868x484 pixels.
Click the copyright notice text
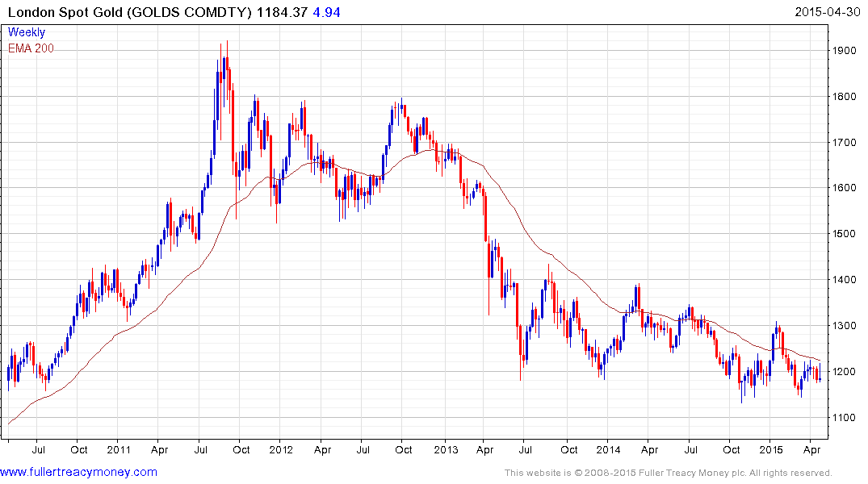[x=669, y=473]
